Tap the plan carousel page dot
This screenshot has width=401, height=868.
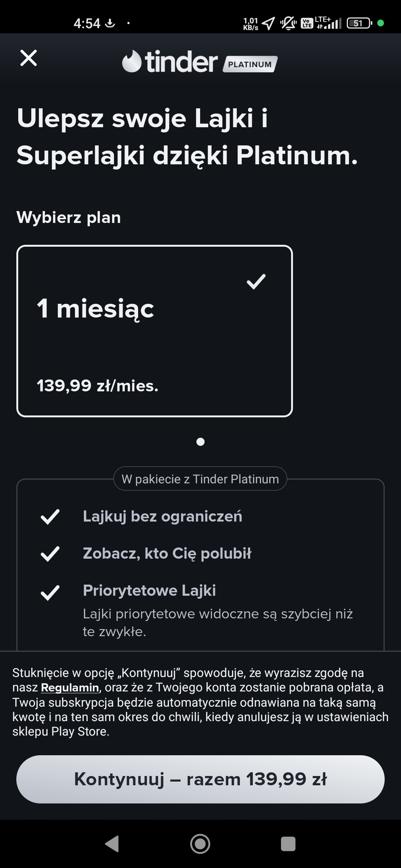(x=200, y=442)
